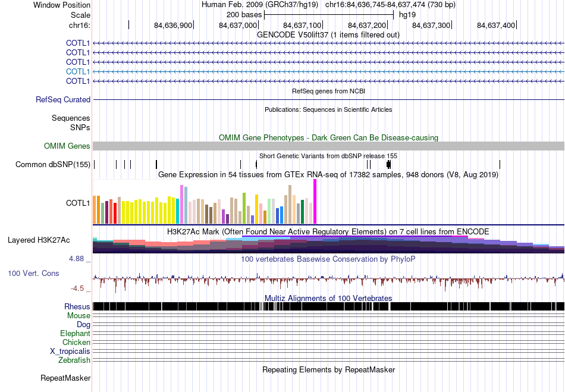
Task: Click the Dog alignment label
Action: tap(83, 325)
